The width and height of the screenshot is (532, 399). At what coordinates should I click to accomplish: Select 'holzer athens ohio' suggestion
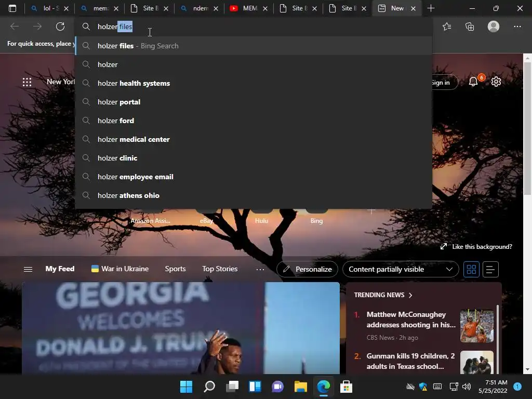coord(254,195)
